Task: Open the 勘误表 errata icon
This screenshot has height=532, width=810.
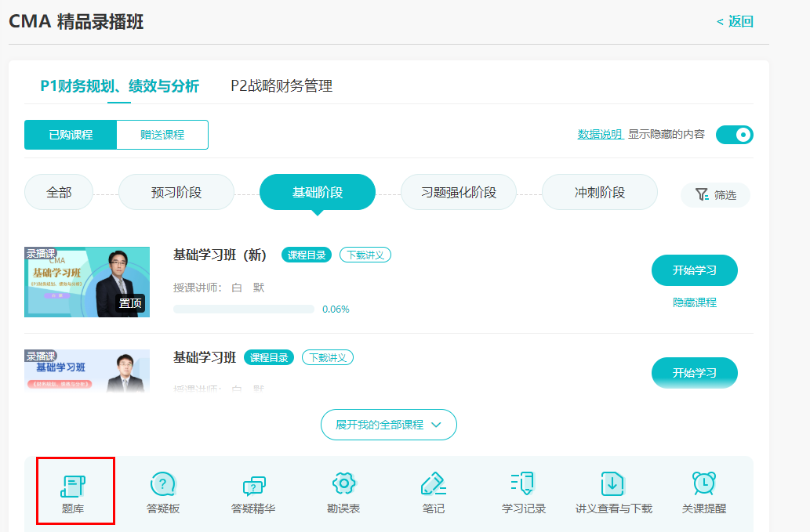Action: (343, 485)
